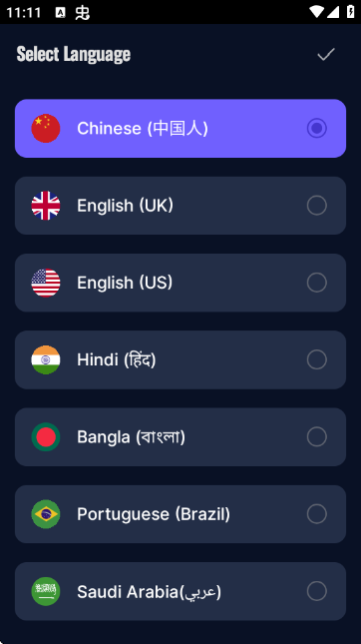Select the Hindi radio button
Screen dimensions: 361x644
point(317,359)
